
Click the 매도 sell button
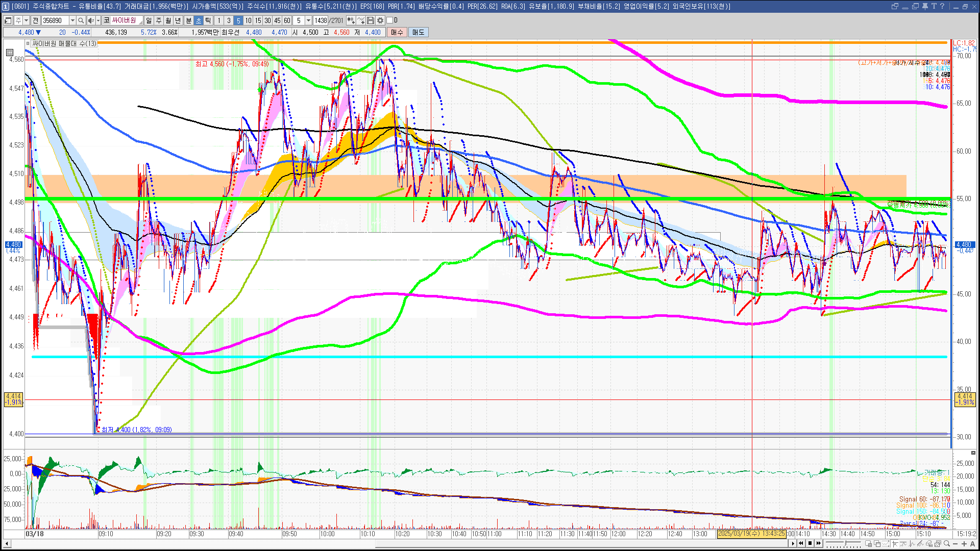pos(418,32)
